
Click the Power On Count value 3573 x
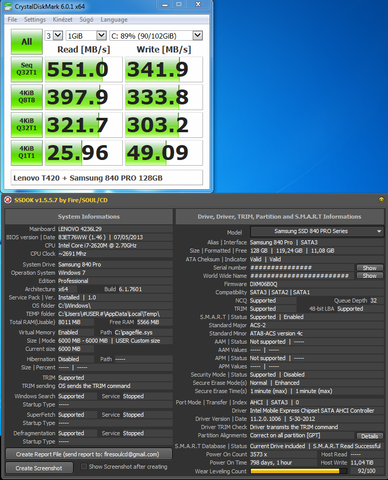click(259, 454)
